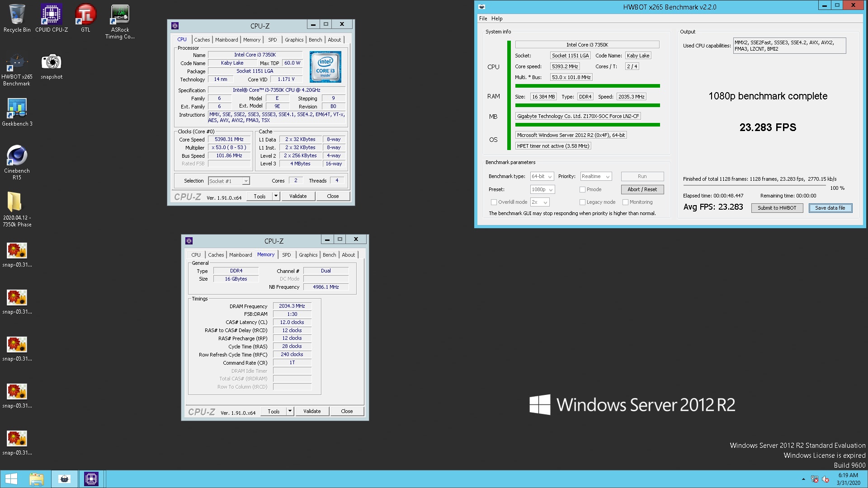Enable the Legacy mode checkbox
The height and width of the screenshot is (488, 868).
[583, 202]
